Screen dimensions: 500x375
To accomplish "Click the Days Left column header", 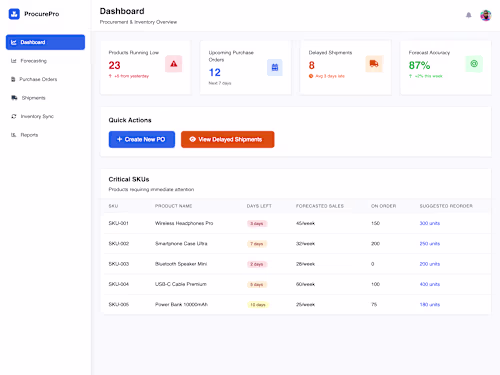I will [259, 206].
